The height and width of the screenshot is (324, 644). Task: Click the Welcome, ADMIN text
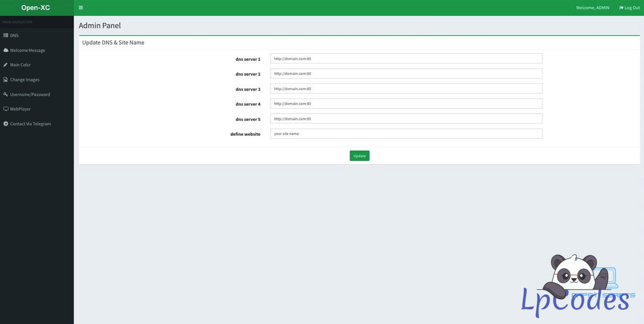[592, 8]
